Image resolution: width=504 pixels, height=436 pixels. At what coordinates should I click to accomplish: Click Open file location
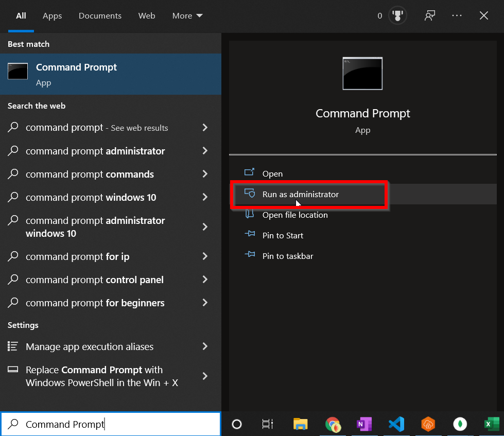click(x=295, y=215)
